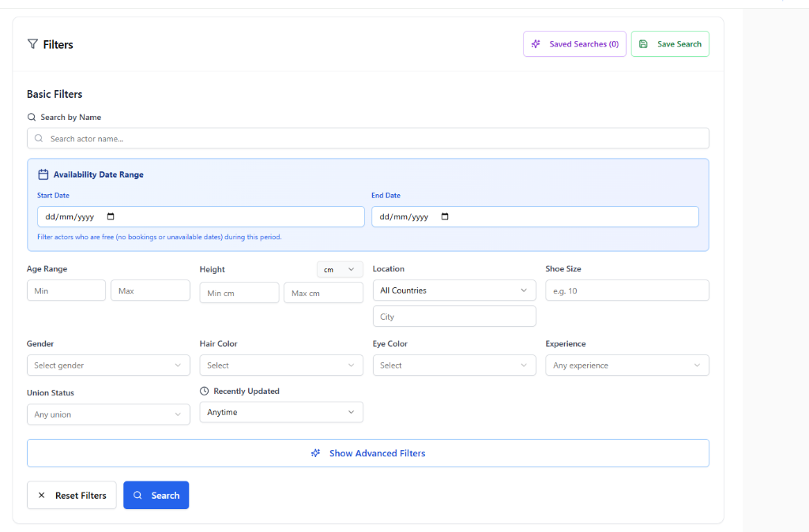Image resolution: width=809 pixels, height=532 pixels.
Task: Open the End Date calendar picker icon
Action: click(x=445, y=216)
